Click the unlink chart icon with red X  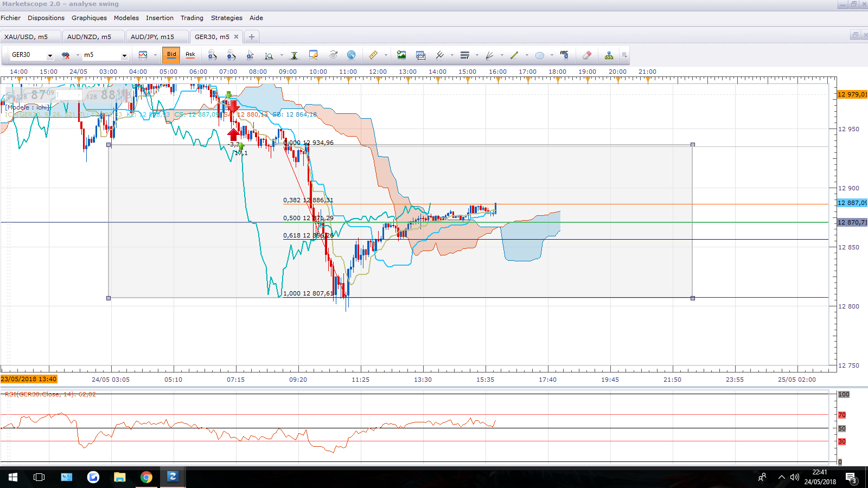[66, 55]
